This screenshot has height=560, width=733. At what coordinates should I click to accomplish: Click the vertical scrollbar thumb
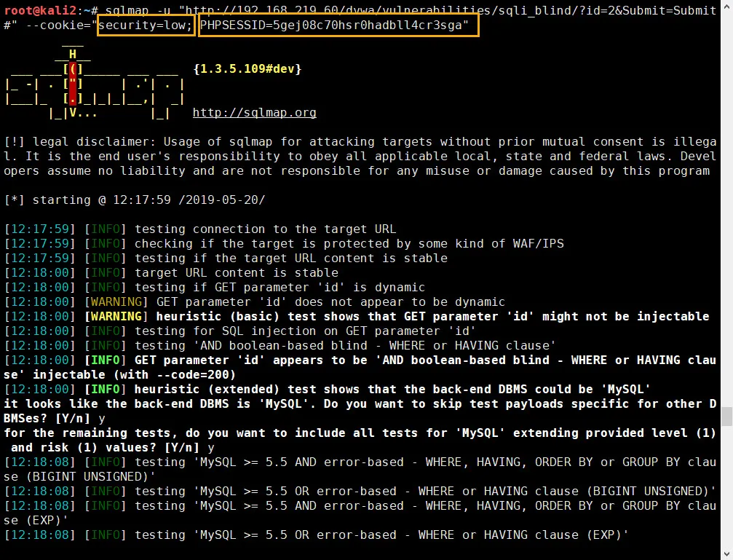pyautogui.click(x=726, y=417)
